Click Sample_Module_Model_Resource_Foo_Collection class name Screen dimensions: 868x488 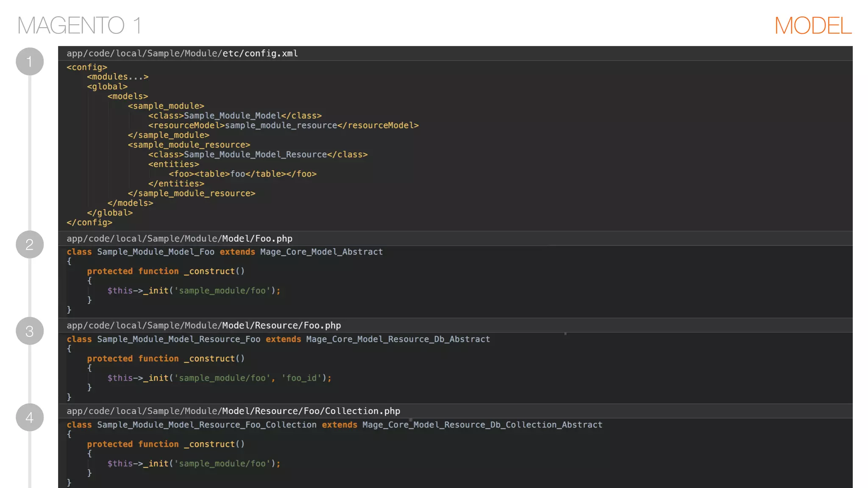[207, 425]
